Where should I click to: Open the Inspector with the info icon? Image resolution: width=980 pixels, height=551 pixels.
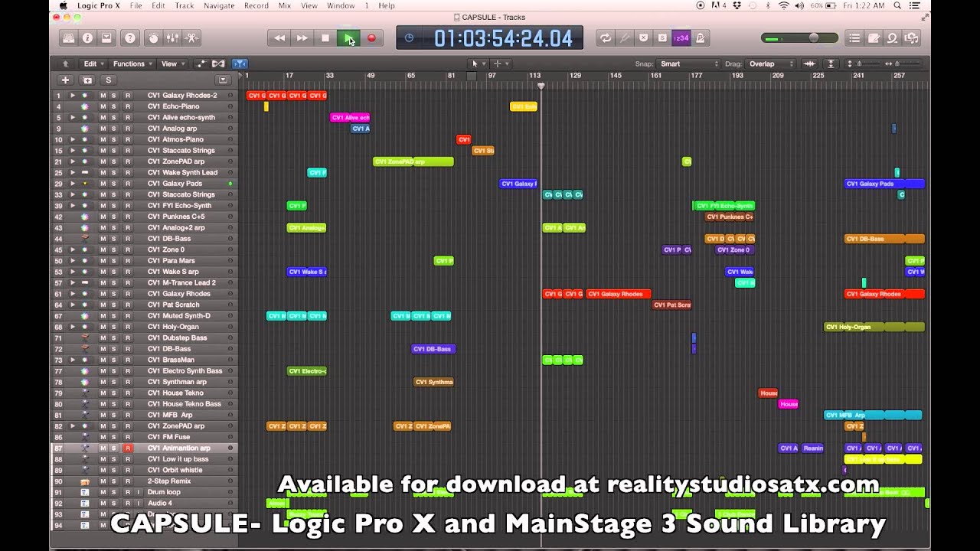pyautogui.click(x=87, y=37)
